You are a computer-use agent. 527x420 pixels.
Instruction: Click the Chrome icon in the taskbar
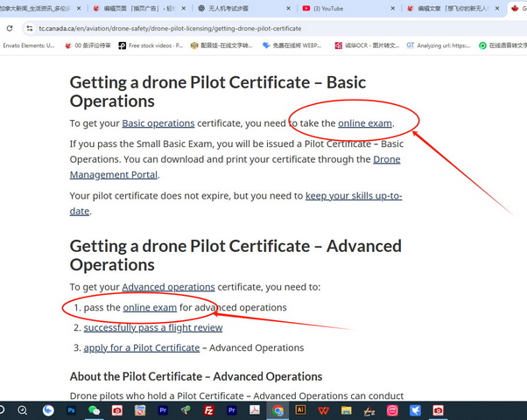pos(278,410)
